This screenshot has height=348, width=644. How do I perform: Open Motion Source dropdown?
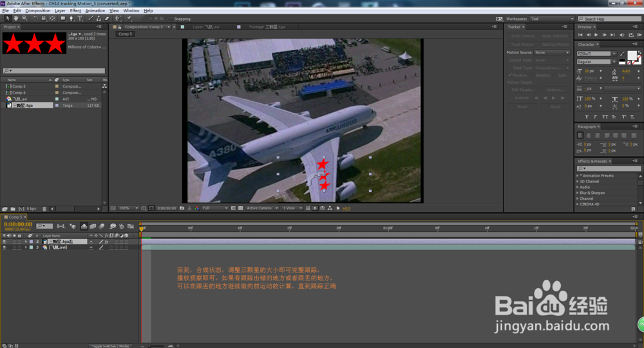tap(552, 53)
